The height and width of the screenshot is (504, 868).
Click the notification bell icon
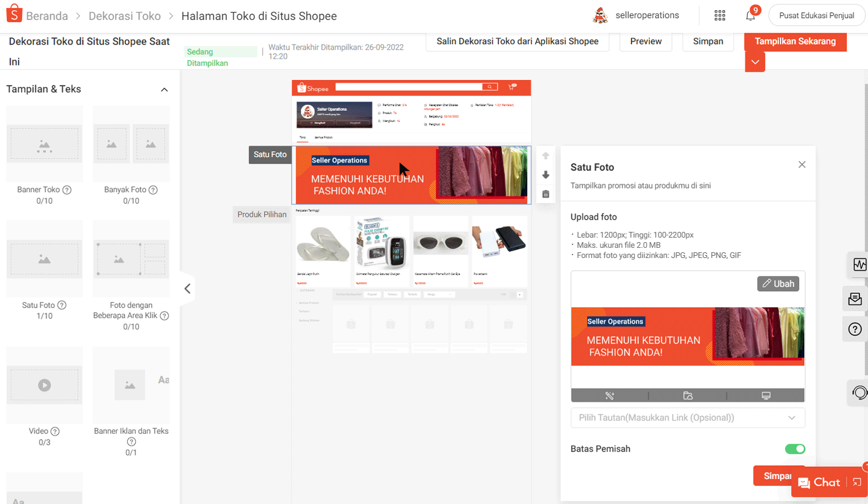[751, 15]
